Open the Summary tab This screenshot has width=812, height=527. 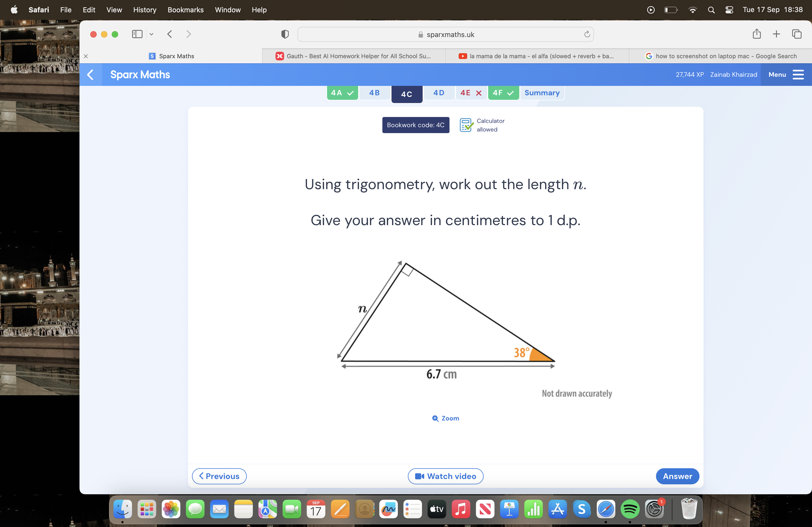(x=542, y=93)
